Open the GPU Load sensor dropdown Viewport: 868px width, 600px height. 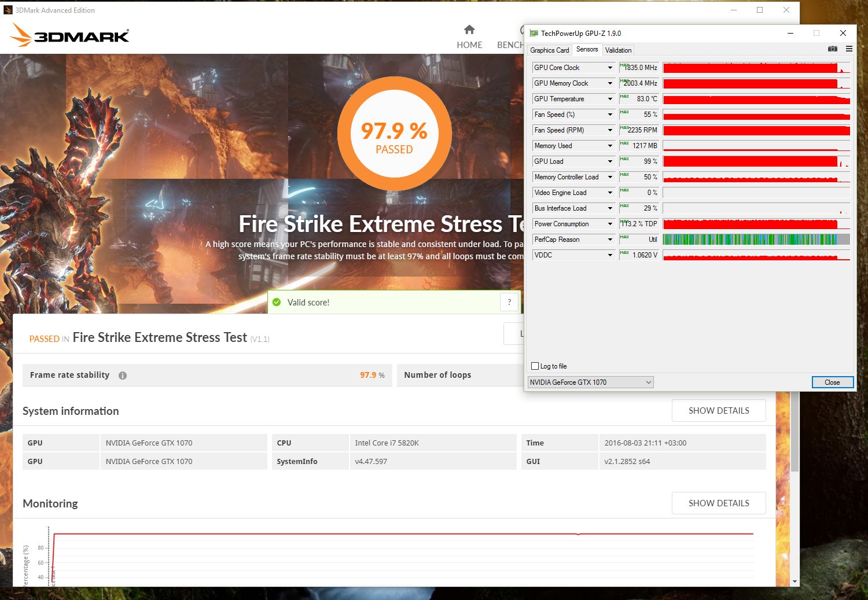610,161
